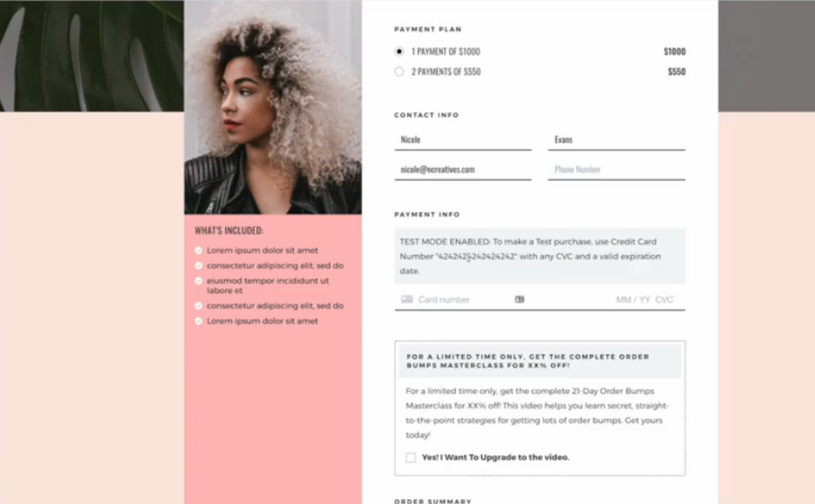
Task: Click into the Phone Number field
Action: tap(616, 169)
